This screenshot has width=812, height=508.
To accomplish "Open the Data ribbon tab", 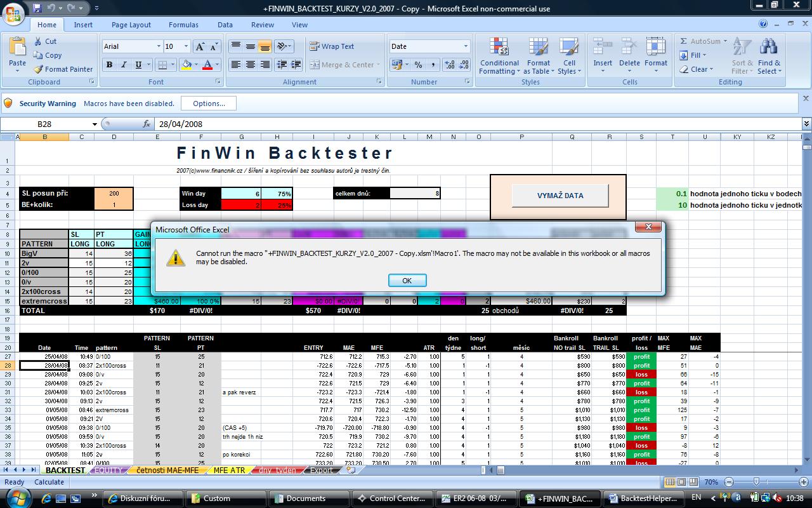I will pyautogui.click(x=225, y=25).
